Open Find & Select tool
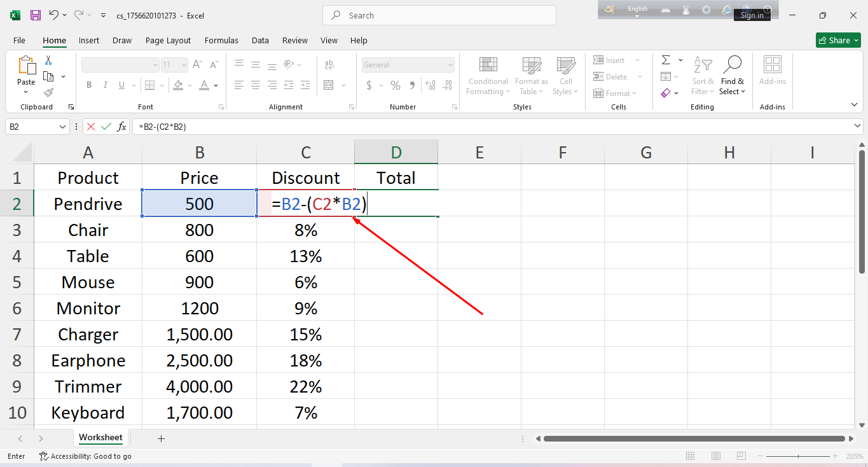The image size is (868, 467). tap(733, 76)
